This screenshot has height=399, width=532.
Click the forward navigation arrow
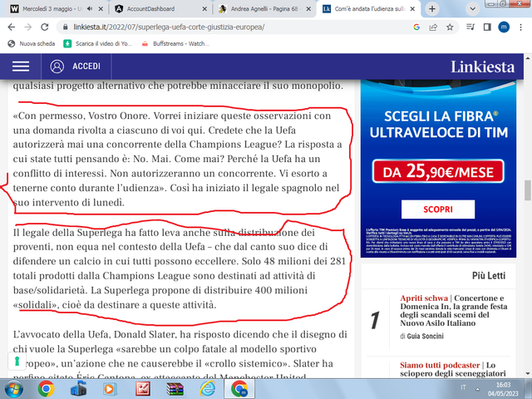click(27, 27)
